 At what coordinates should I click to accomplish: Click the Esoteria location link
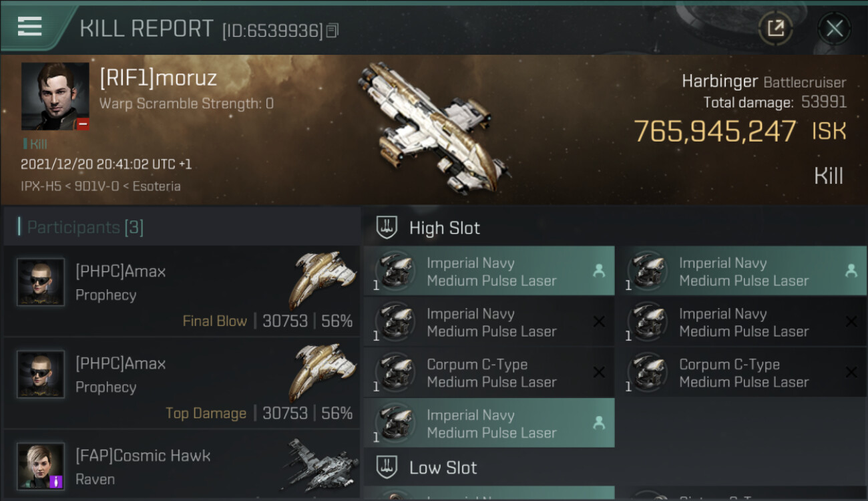[157, 186]
